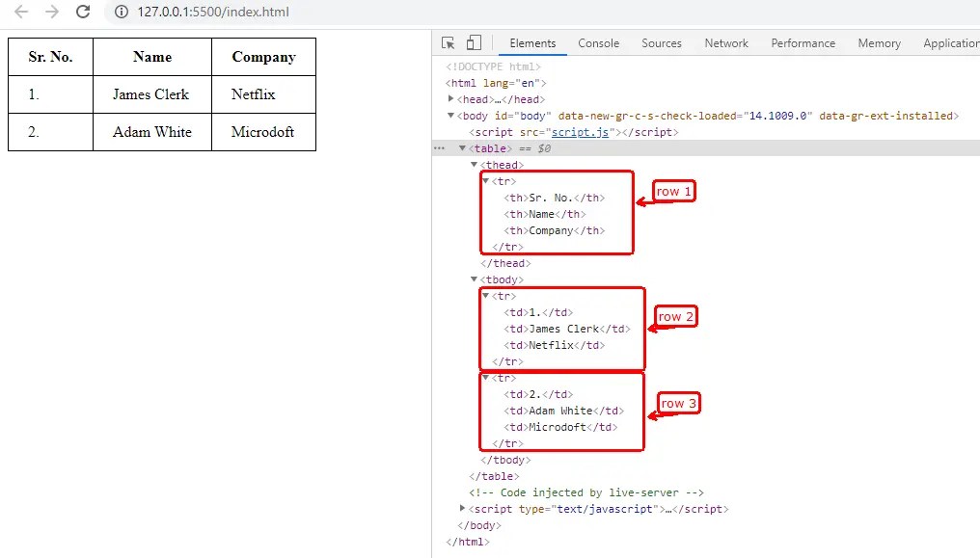Collapse the tbody node
980x558 pixels.
(x=473, y=279)
